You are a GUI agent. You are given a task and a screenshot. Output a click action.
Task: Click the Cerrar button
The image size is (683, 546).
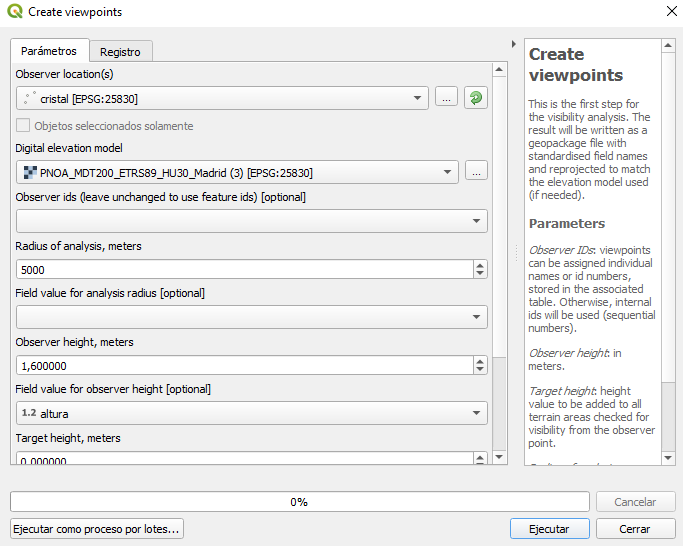[x=635, y=529]
